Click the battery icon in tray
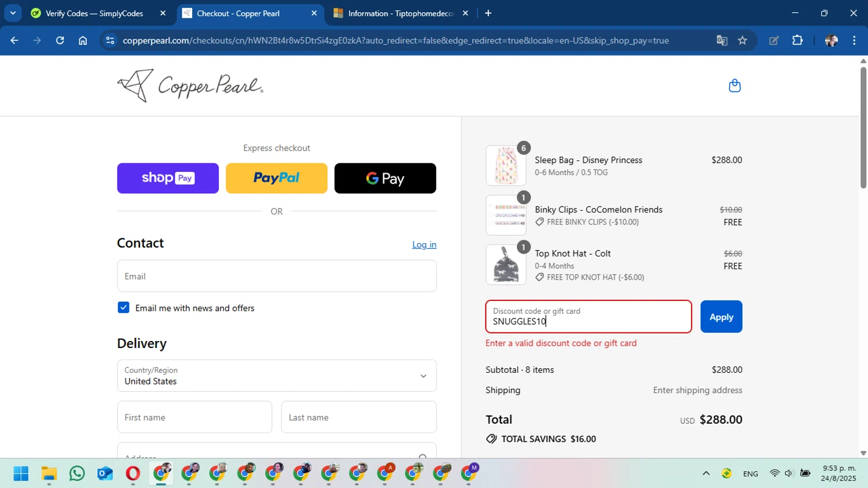The height and width of the screenshot is (488, 868). 805,473
